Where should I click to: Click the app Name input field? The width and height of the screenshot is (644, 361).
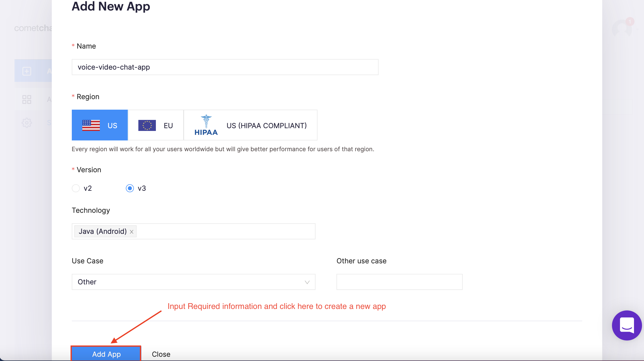click(225, 67)
